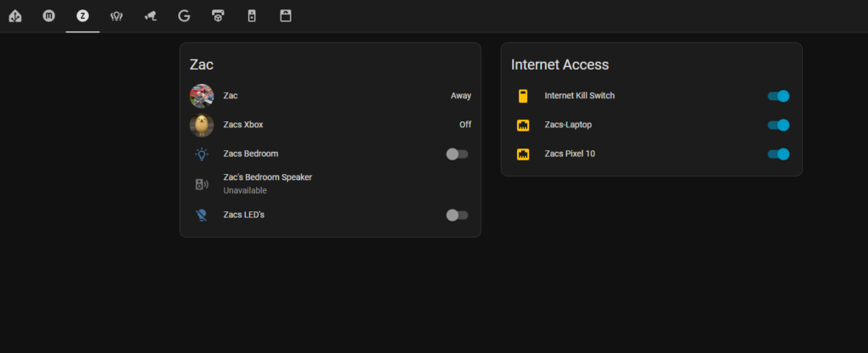Click Zac's profile picture thumbnail
The width and height of the screenshot is (868, 353).
point(202,96)
